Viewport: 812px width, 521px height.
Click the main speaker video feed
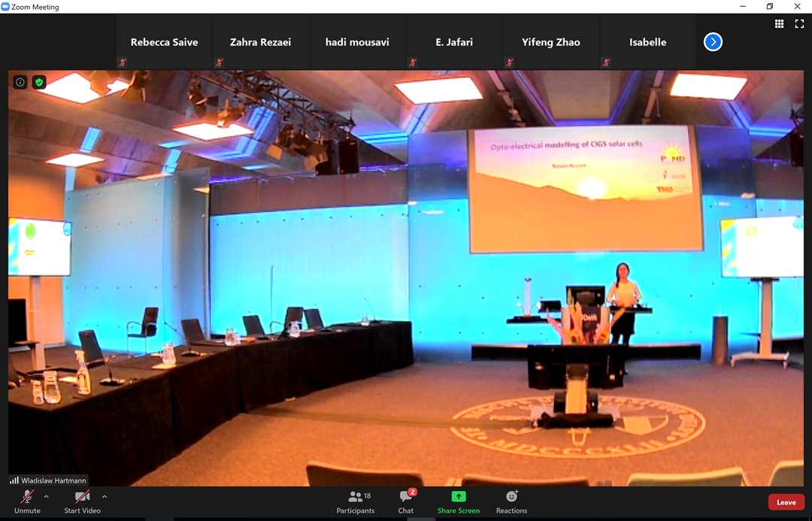coord(406,278)
